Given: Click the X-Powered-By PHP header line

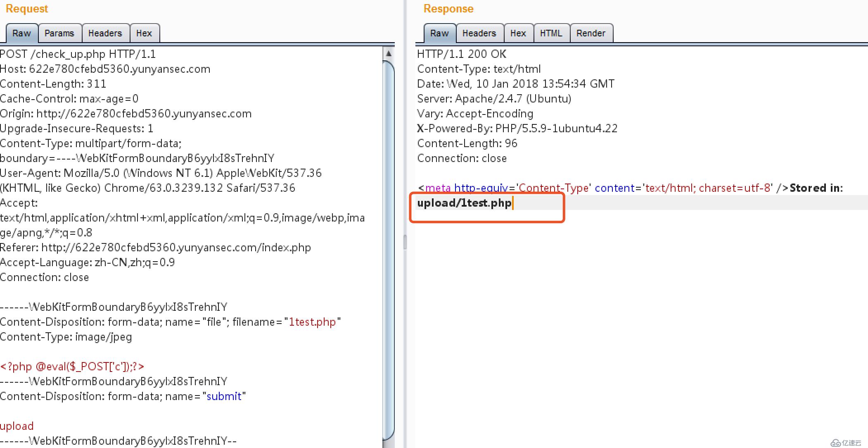Looking at the screenshot, I should point(517,129).
